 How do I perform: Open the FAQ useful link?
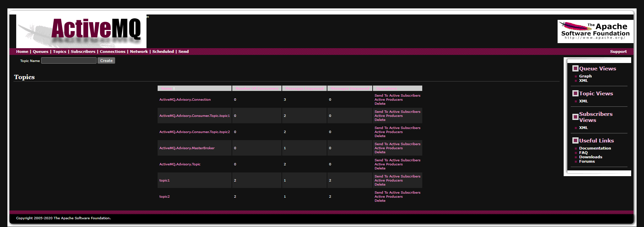click(x=583, y=153)
